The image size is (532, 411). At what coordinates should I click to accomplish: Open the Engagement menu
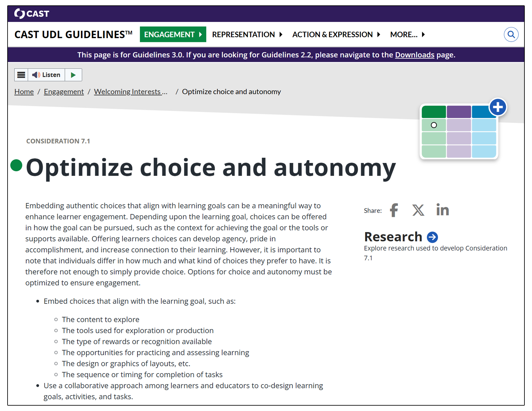(x=173, y=34)
